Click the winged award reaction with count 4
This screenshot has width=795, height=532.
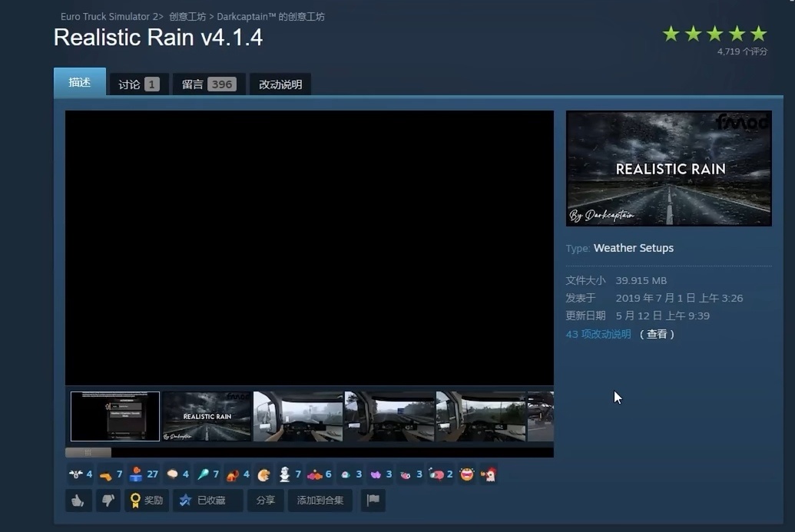80,474
